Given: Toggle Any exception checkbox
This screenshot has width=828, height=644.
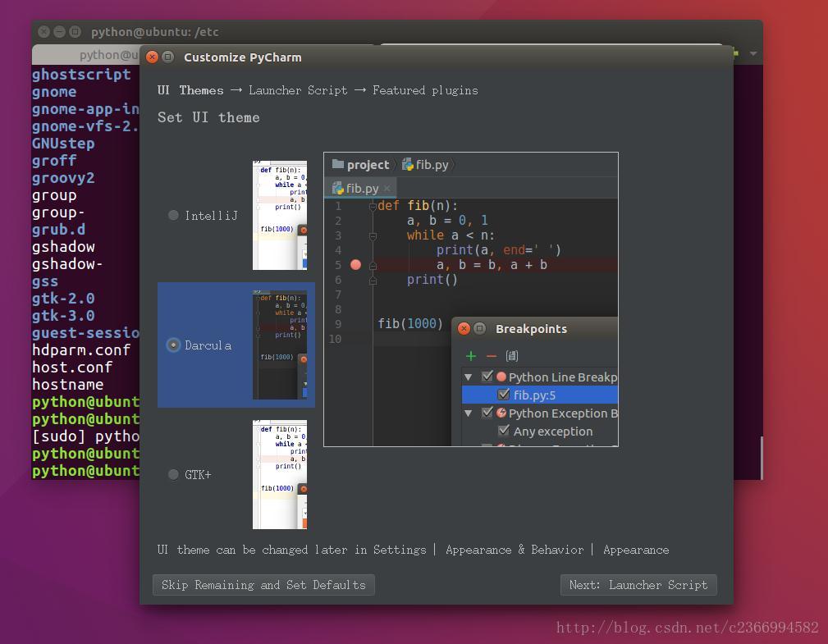Looking at the screenshot, I should (503, 430).
